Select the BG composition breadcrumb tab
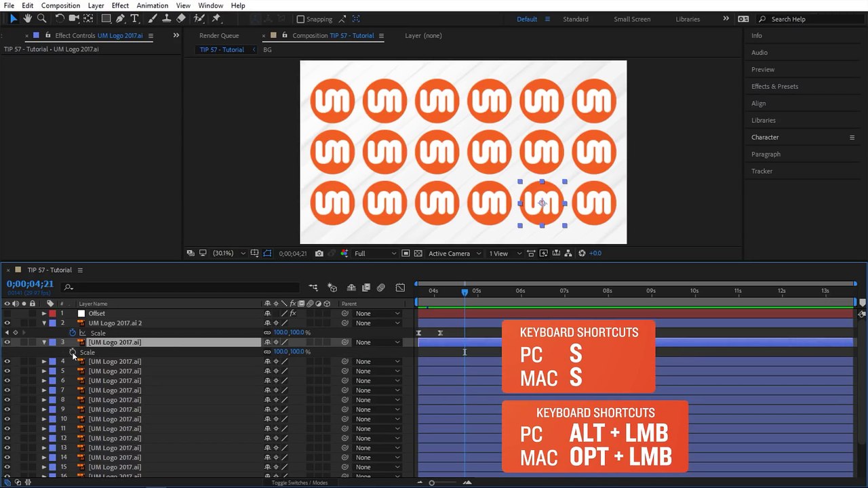 tap(267, 49)
